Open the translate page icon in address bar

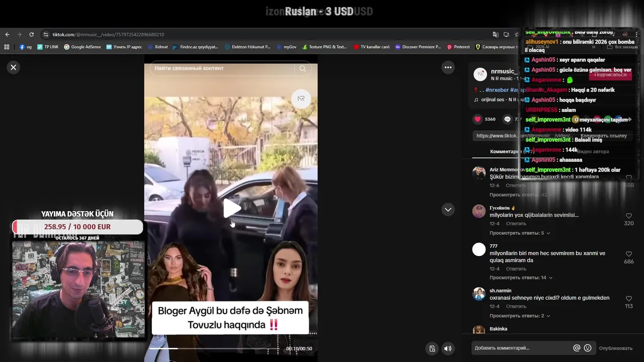point(496,35)
